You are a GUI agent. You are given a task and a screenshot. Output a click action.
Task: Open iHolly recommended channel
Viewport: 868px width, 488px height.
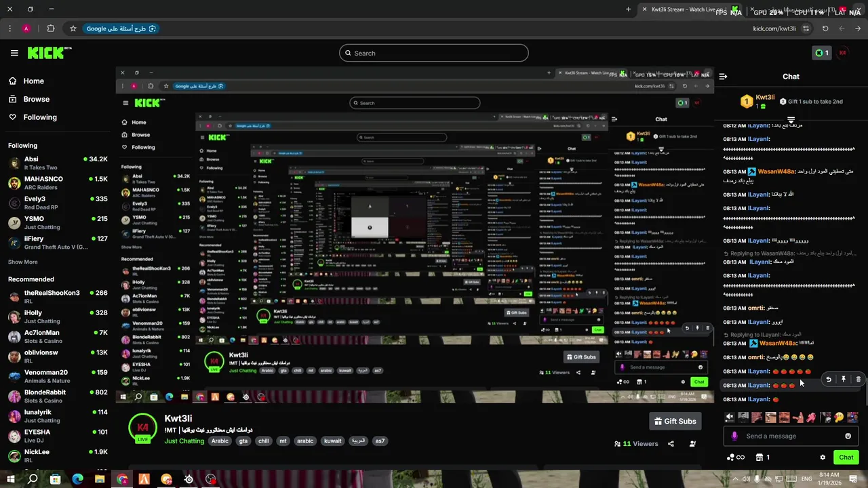point(58,317)
